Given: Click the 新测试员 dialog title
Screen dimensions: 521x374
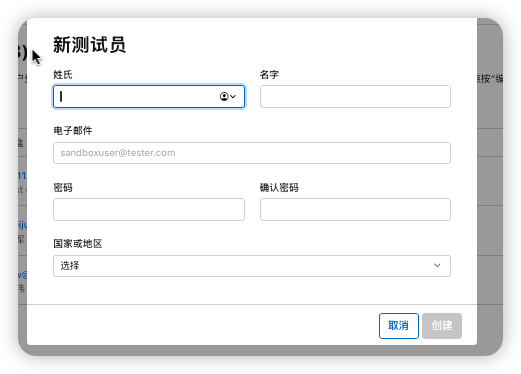Looking at the screenshot, I should coord(89,45).
